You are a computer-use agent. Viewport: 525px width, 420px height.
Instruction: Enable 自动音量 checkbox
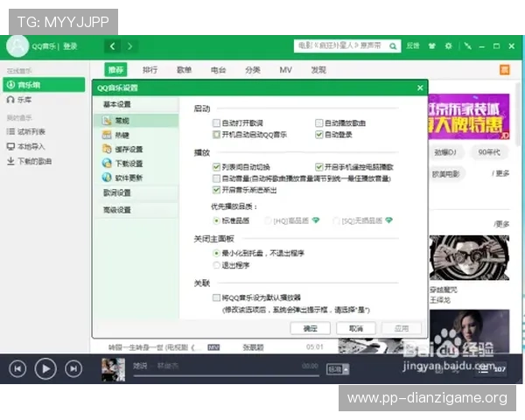[x=216, y=178]
